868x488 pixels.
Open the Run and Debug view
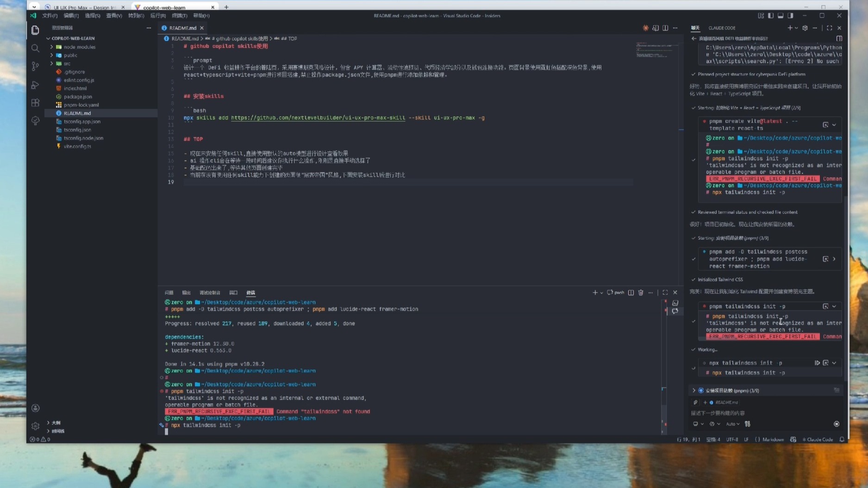35,85
